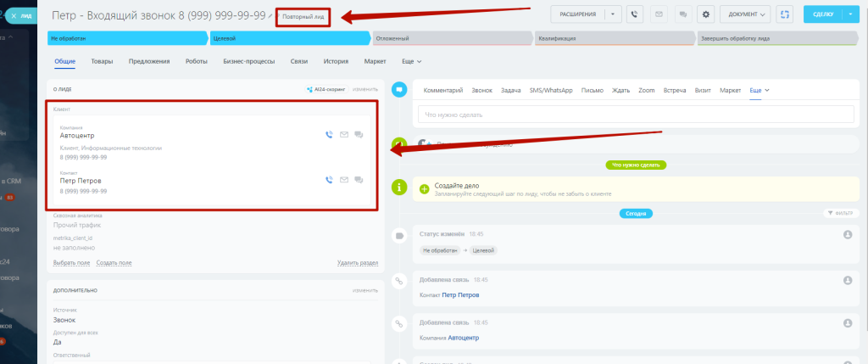Click the Создать поле link
The width and height of the screenshot is (868, 364).
(x=114, y=263)
